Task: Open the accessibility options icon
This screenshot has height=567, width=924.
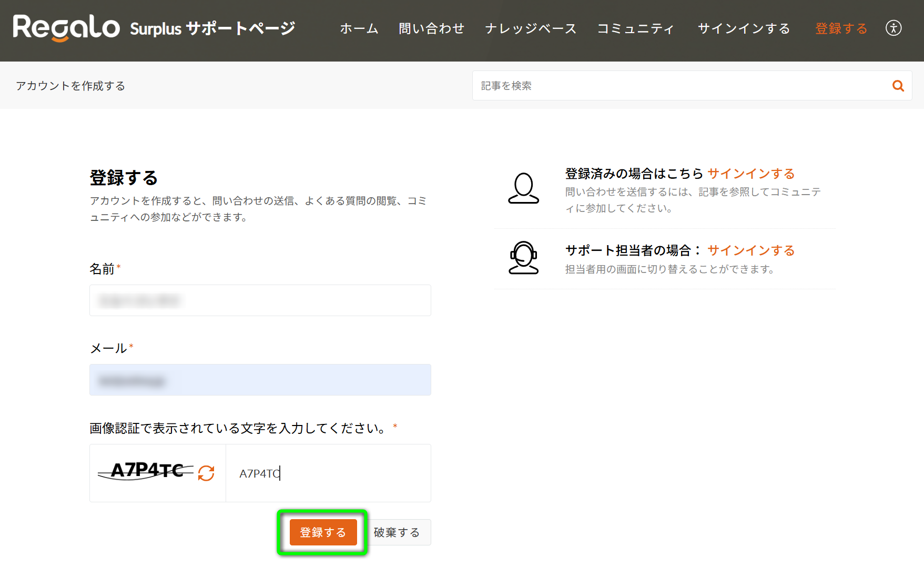Action: (893, 28)
